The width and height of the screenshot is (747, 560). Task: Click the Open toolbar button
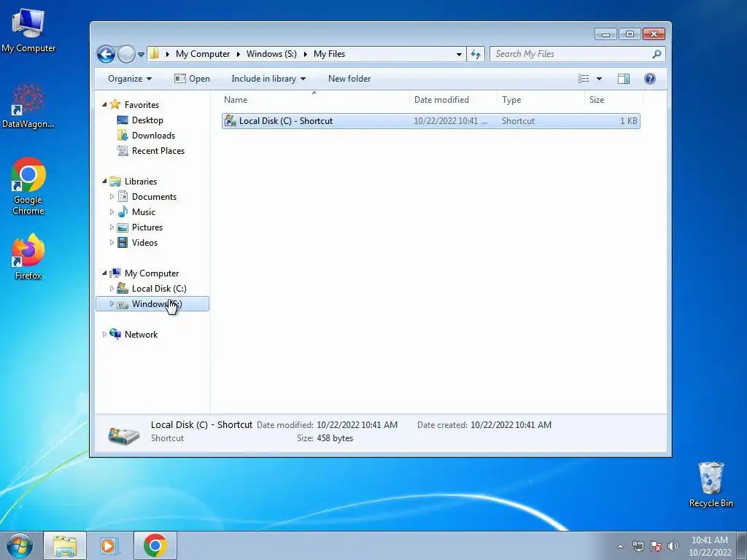click(192, 79)
